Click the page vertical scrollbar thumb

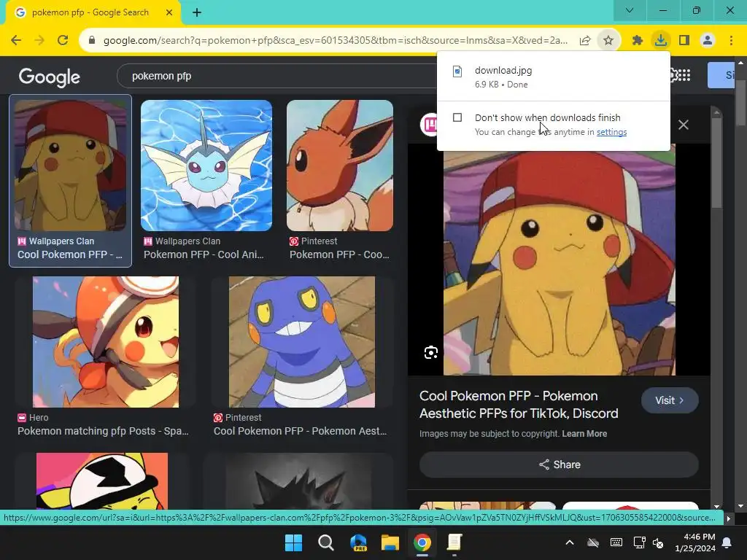741,102
